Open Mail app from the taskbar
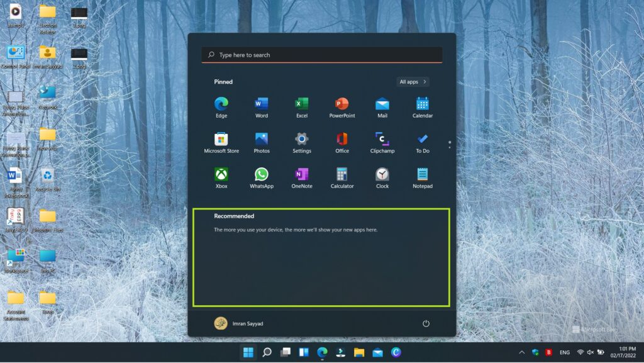This screenshot has width=644, height=363. (x=378, y=352)
